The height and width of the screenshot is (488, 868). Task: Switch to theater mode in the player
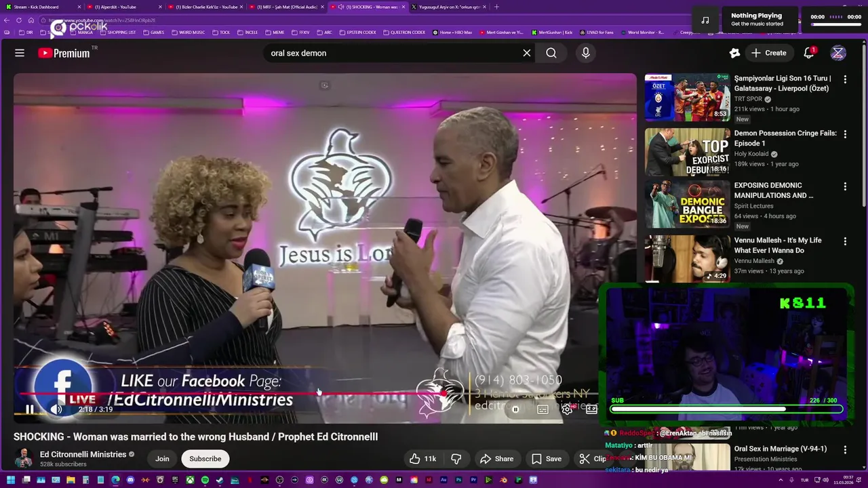[x=591, y=409]
